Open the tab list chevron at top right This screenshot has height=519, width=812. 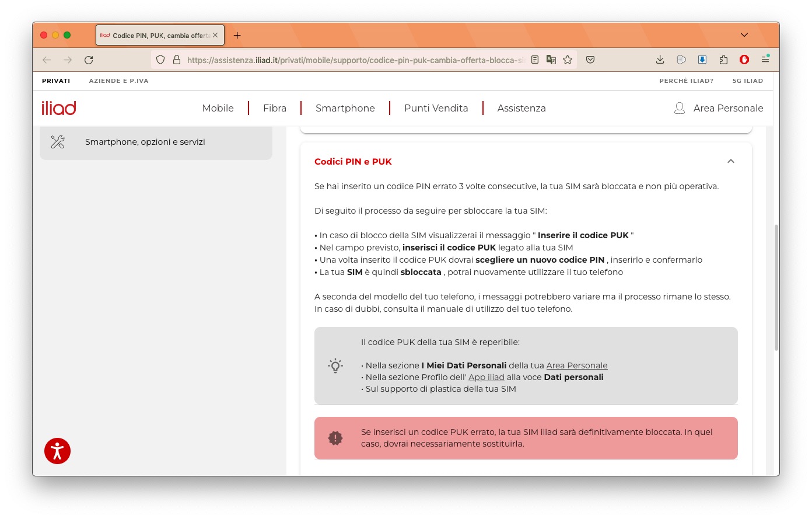point(744,34)
